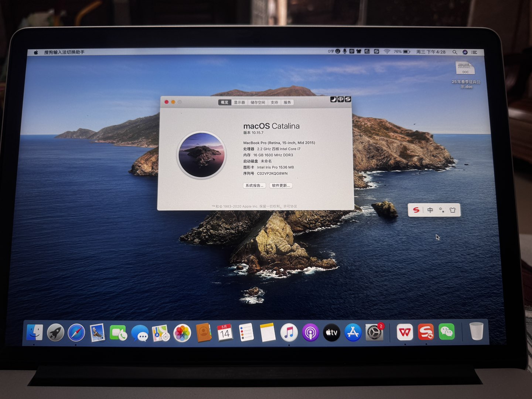532x399 pixels.
Task: Expand the battery status menu
Action: [406, 52]
